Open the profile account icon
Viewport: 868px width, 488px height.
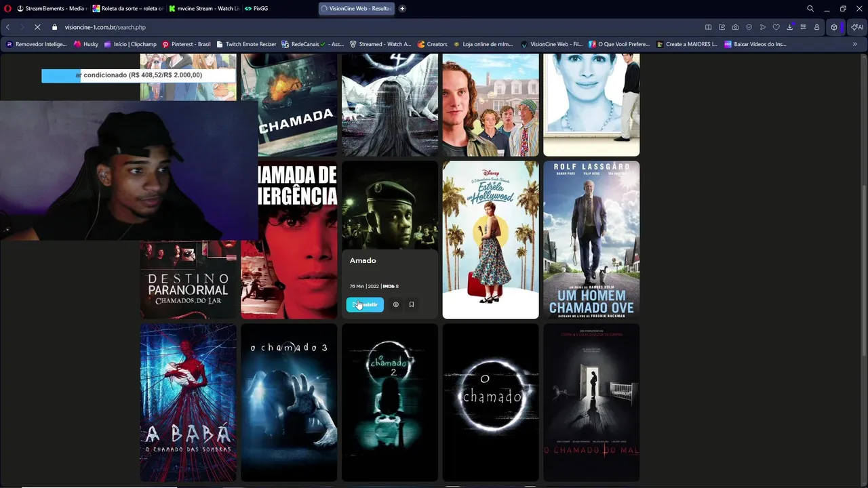pos(816,27)
